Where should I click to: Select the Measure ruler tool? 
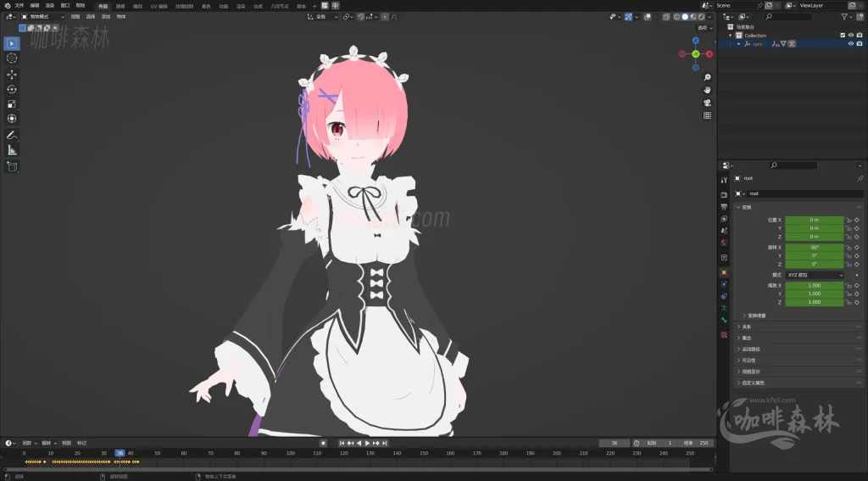[x=12, y=150]
